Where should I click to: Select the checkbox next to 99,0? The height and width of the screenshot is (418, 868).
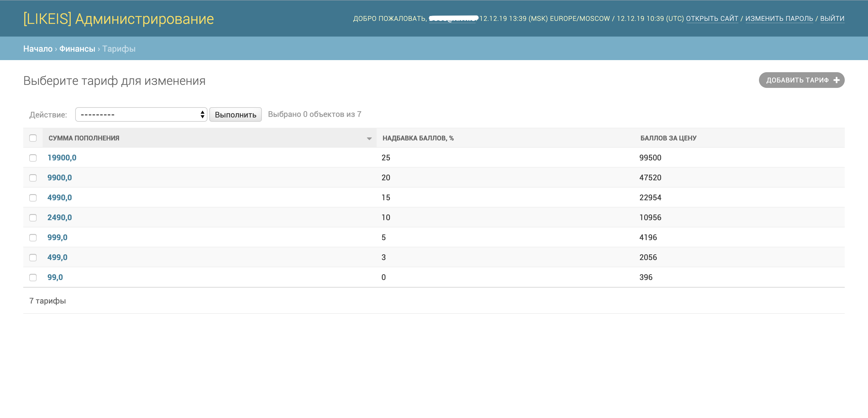pyautogui.click(x=33, y=278)
